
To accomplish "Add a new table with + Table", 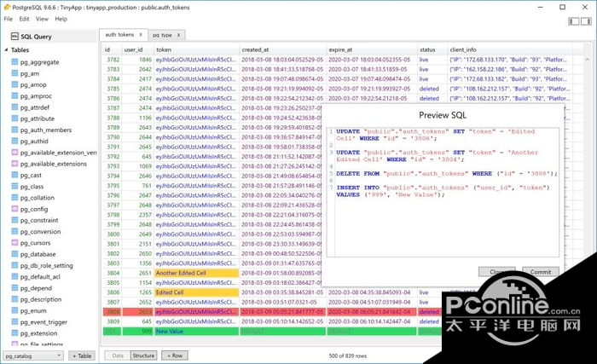I will coord(82,355).
